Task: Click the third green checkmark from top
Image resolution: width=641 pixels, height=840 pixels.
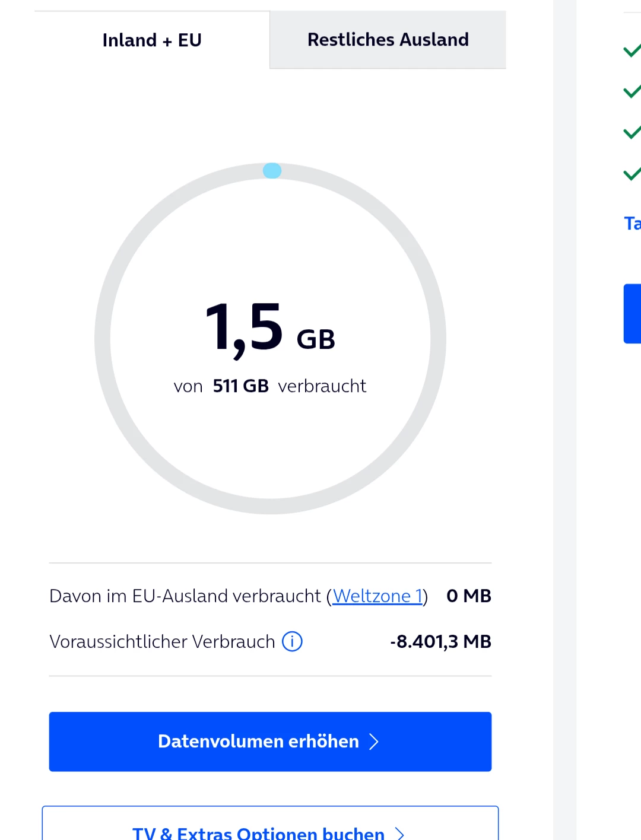Action: (632, 132)
